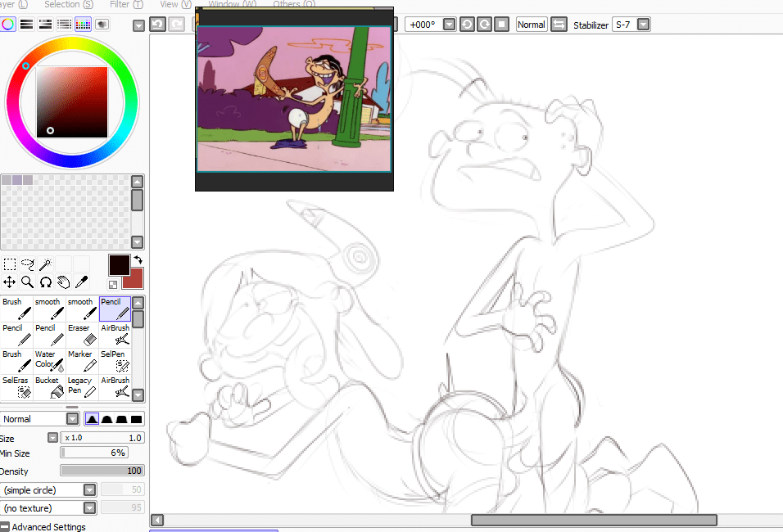Viewport: 783px width, 532px height.
Task: Toggle the color wheel panel display
Action: [8, 25]
